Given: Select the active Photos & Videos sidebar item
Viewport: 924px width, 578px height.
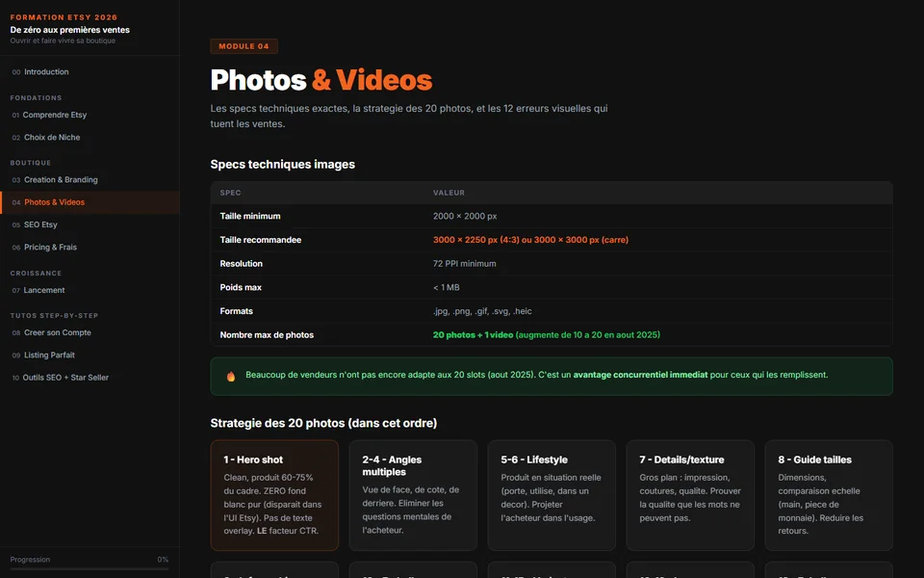Looking at the screenshot, I should (90, 202).
